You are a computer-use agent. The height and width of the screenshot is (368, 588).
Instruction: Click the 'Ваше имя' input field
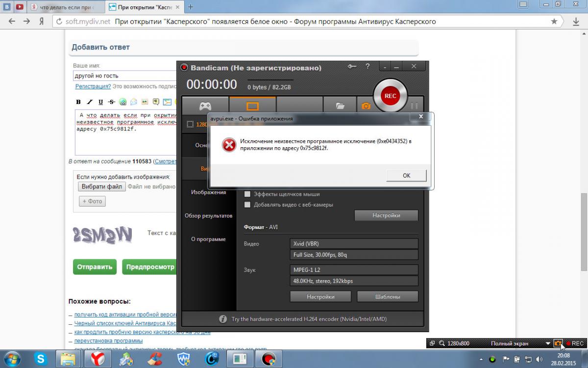125,76
